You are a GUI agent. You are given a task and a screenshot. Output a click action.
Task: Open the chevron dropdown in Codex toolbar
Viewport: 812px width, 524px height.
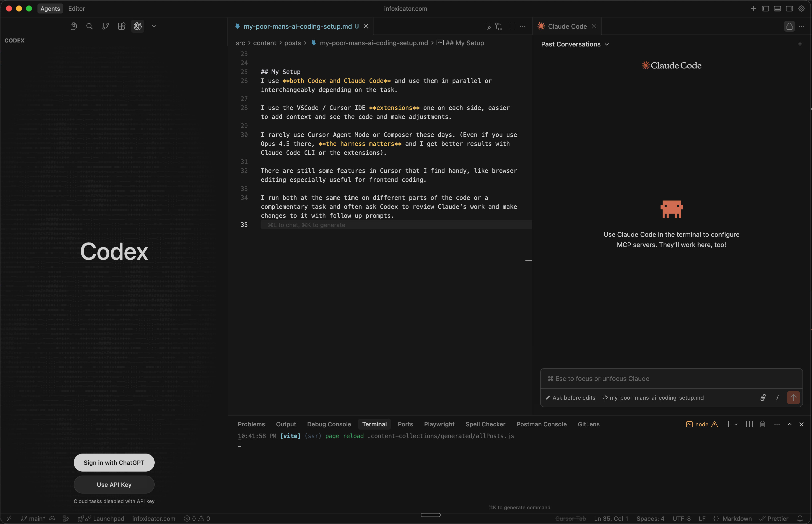[153, 26]
